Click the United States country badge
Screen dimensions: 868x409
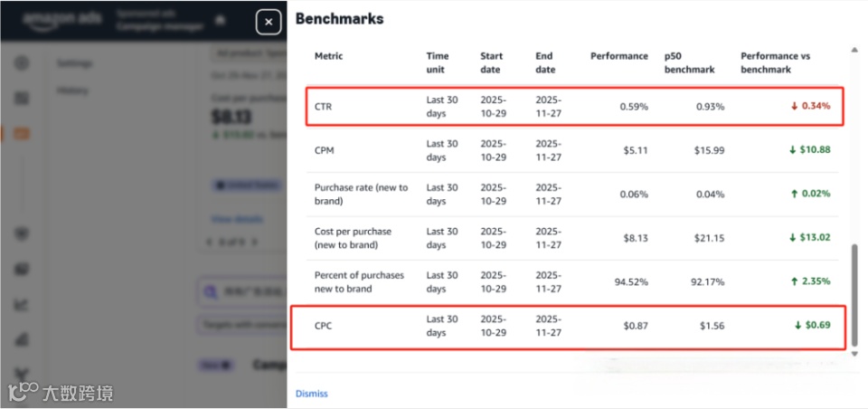(247, 185)
